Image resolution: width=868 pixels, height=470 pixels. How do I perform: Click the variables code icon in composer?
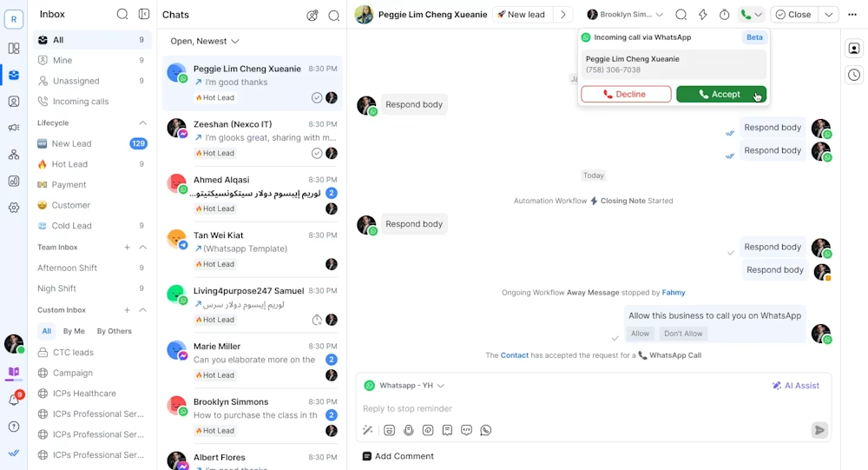coord(467,430)
